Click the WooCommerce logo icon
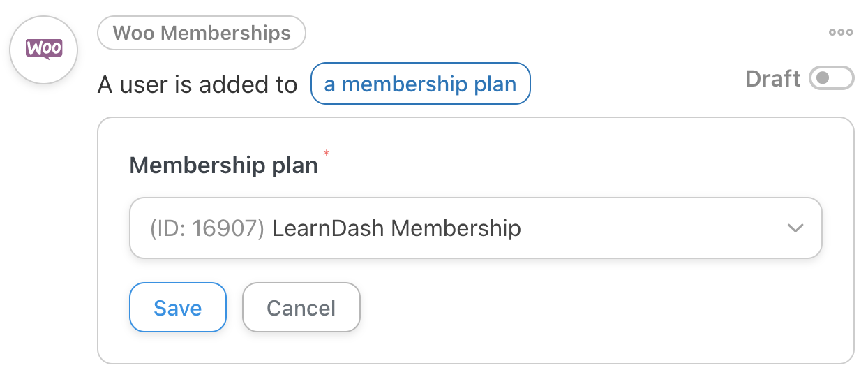 tap(43, 49)
